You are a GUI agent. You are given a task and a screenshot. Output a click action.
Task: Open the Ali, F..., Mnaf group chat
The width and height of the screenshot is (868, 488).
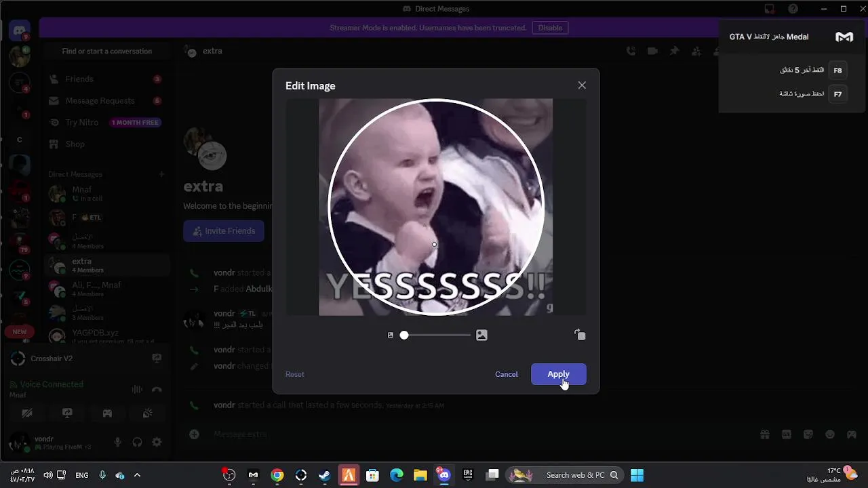[x=106, y=289]
